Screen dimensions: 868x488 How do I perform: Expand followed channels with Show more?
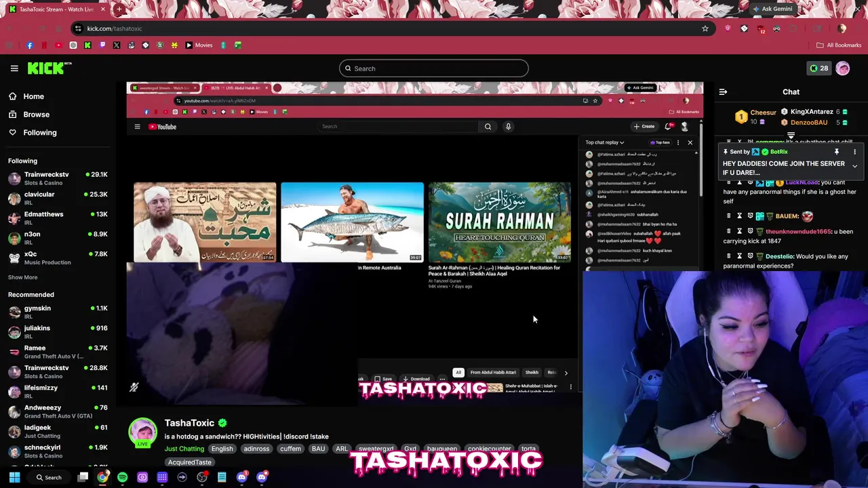click(22, 277)
